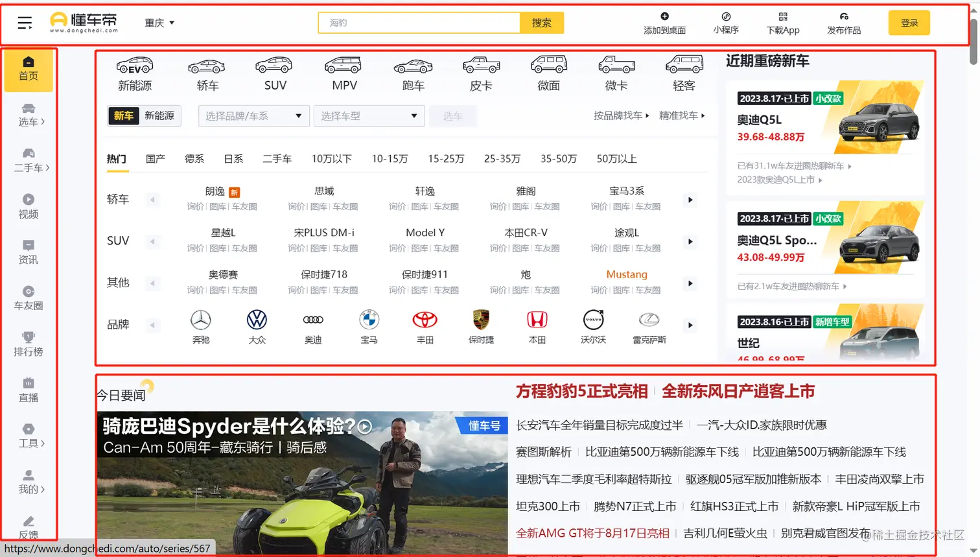Show next cars in Sedan (轿车) row

[x=690, y=200]
